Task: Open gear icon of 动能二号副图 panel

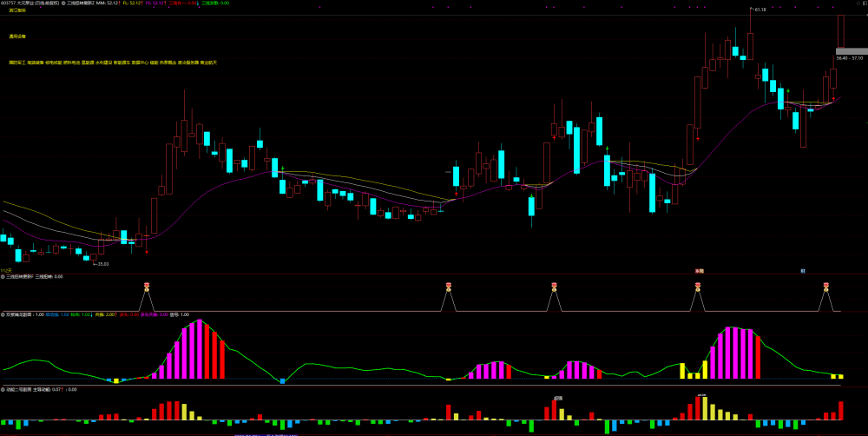Action: click(3, 389)
